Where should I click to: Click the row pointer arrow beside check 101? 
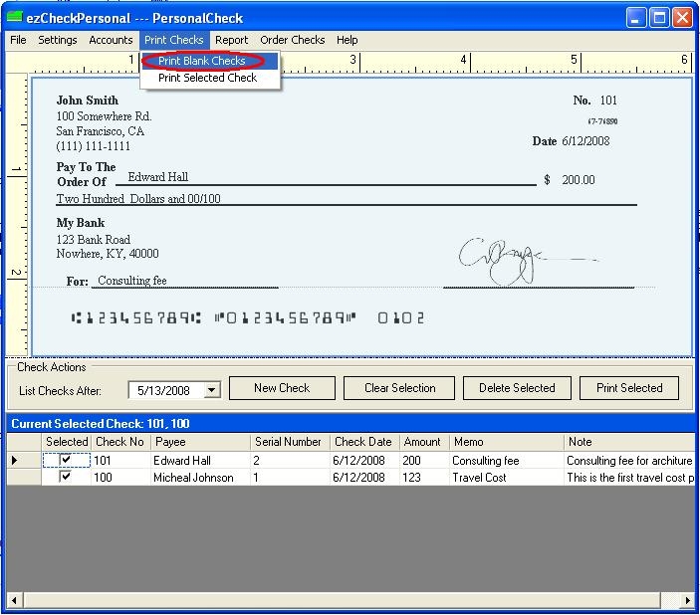click(x=15, y=461)
